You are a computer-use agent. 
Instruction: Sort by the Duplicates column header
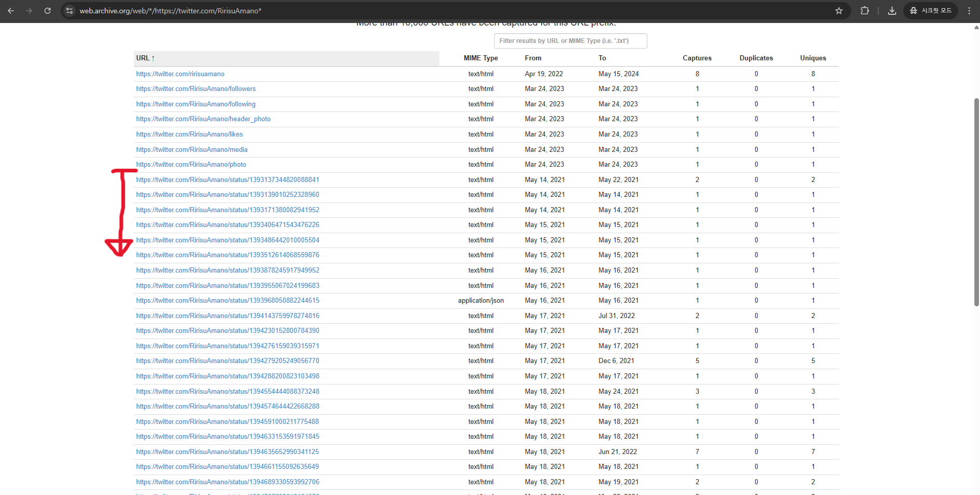pyautogui.click(x=756, y=58)
